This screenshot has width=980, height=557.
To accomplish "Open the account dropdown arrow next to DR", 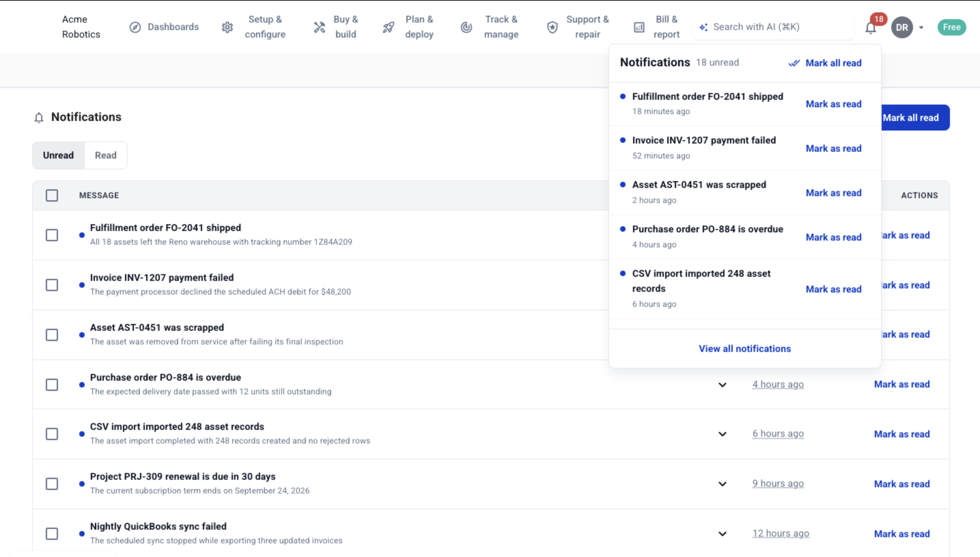I will 922,28.
